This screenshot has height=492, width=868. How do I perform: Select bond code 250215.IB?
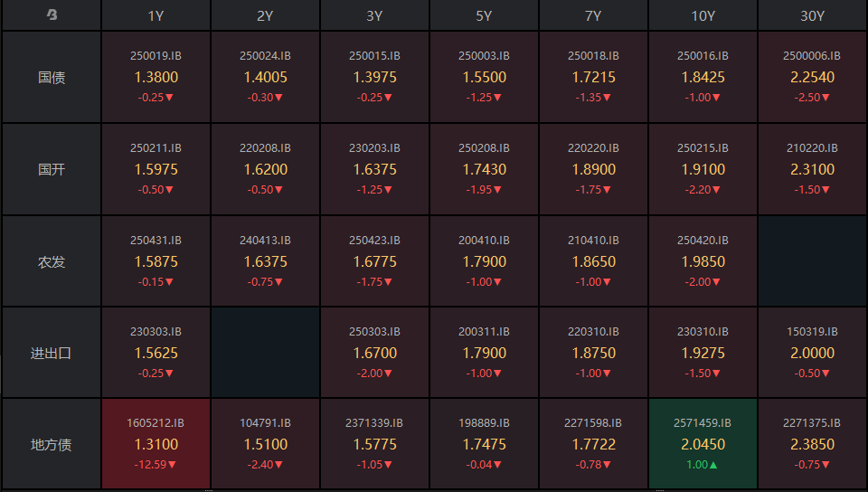pyautogui.click(x=703, y=147)
